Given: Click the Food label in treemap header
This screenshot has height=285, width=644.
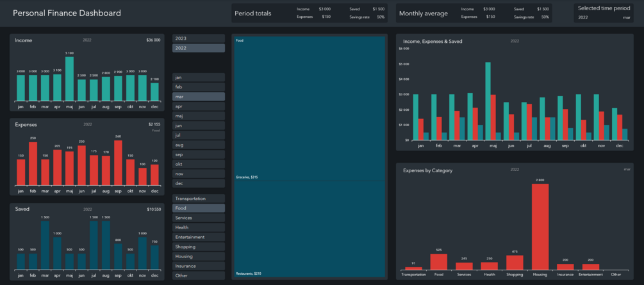Looking at the screenshot, I should click(x=239, y=40).
